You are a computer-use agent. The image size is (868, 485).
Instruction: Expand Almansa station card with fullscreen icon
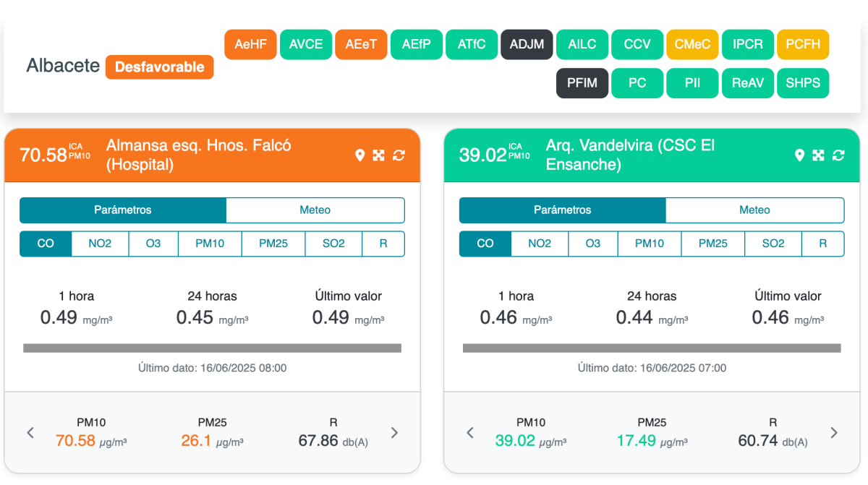pyautogui.click(x=378, y=155)
